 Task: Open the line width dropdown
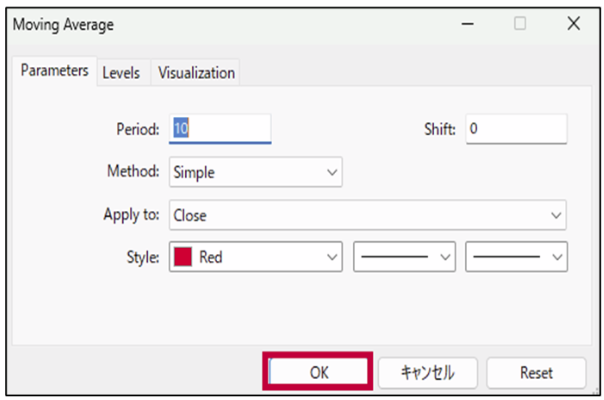point(516,257)
